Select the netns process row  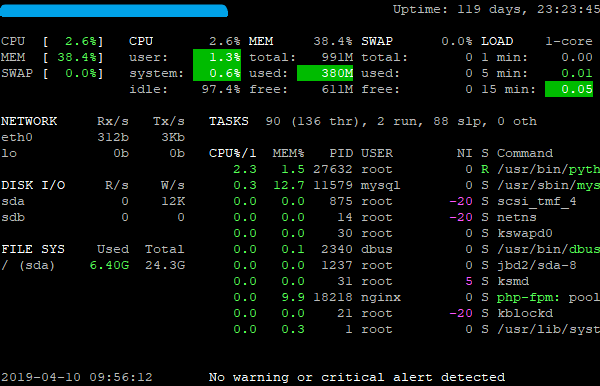(x=385, y=218)
